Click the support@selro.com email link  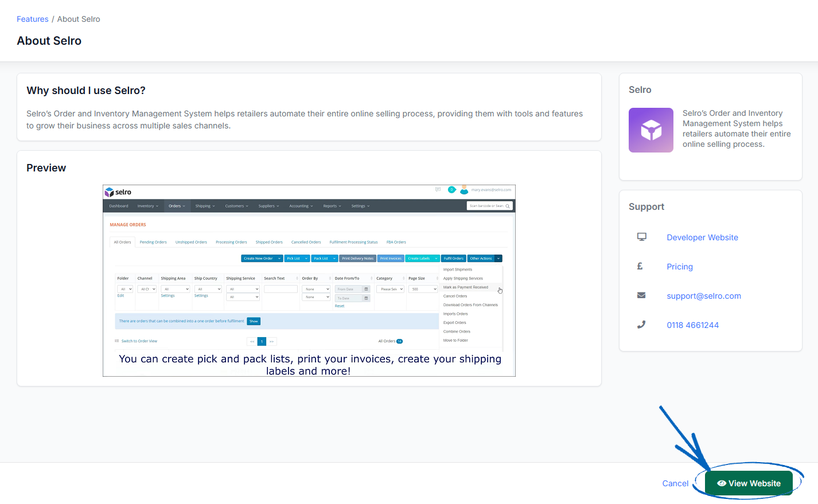click(x=704, y=296)
